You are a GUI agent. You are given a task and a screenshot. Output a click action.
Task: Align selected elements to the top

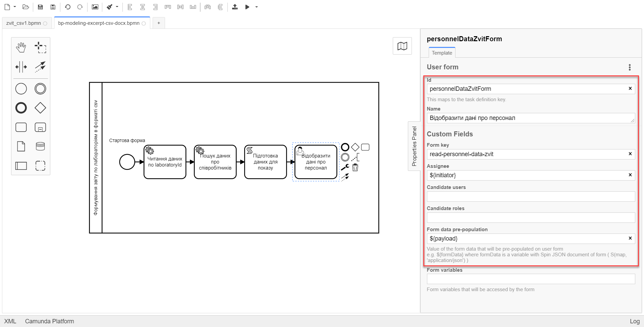[168, 7]
